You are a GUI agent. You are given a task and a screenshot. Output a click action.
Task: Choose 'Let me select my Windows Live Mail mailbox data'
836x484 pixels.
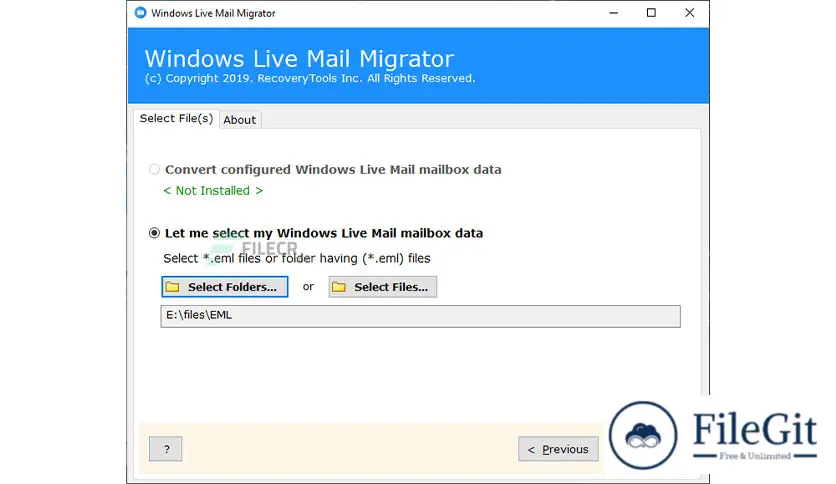pos(154,233)
